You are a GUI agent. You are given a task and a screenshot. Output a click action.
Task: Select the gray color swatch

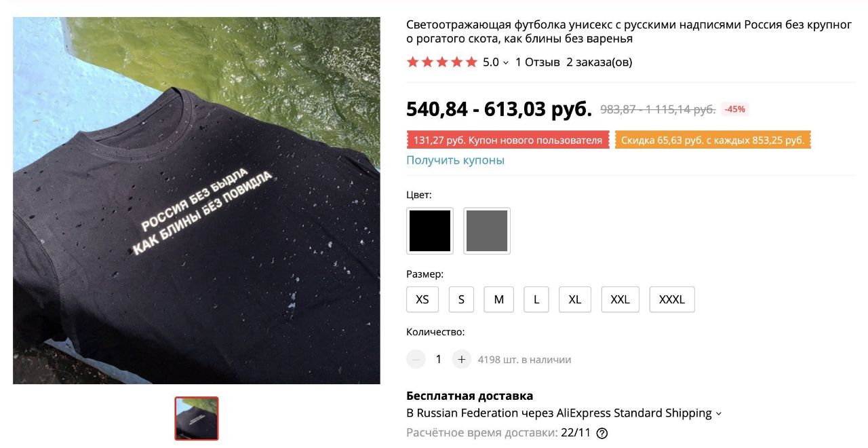point(487,231)
